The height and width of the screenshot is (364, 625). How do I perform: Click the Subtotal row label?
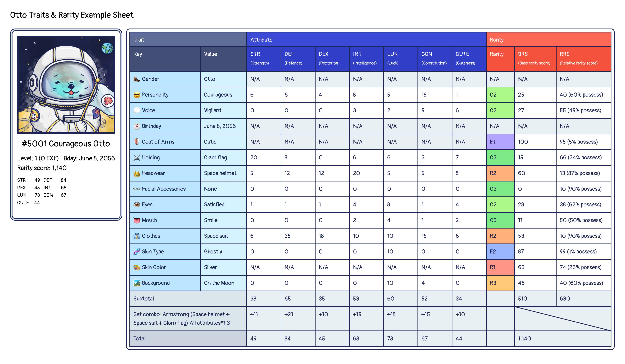188,299
